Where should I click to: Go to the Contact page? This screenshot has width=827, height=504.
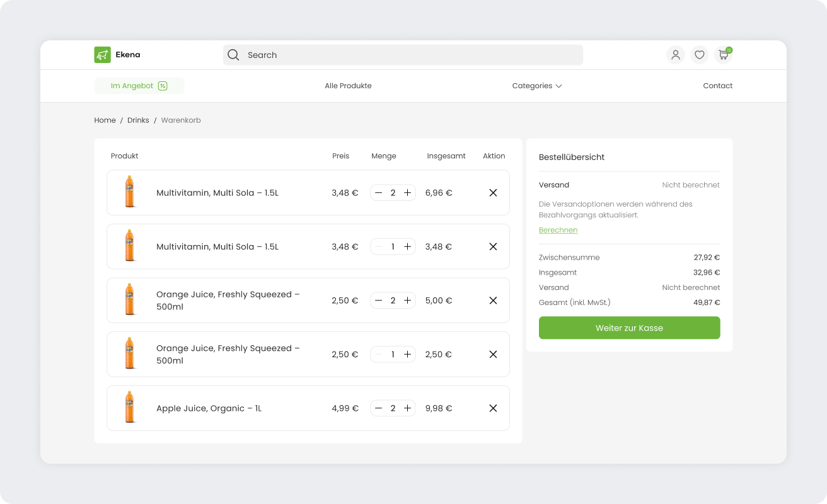717,86
